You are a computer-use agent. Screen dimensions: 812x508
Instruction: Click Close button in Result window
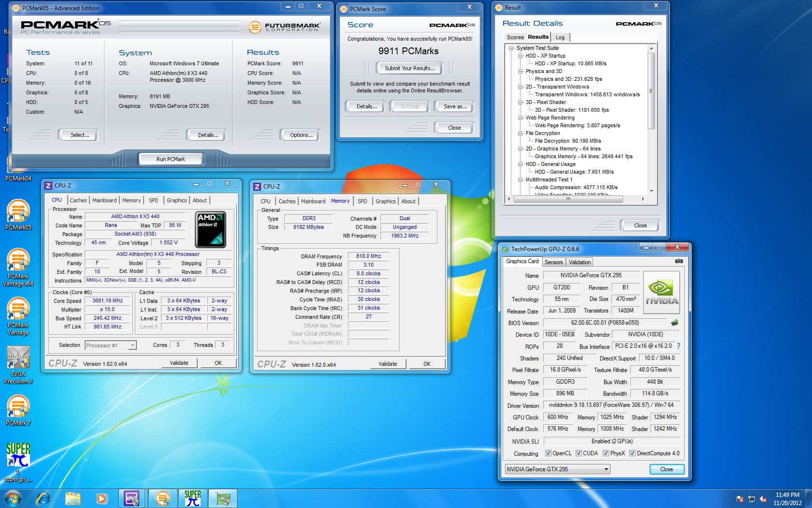[x=640, y=225]
